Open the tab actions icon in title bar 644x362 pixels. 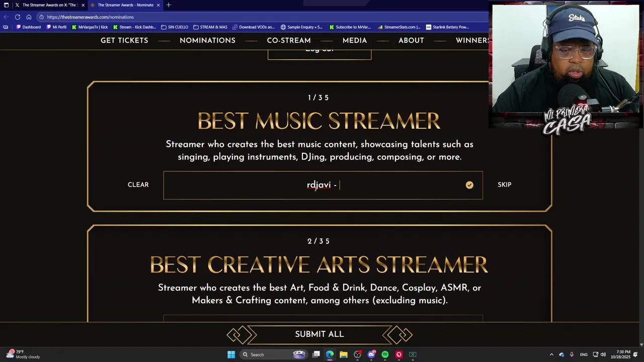click(x=6, y=5)
